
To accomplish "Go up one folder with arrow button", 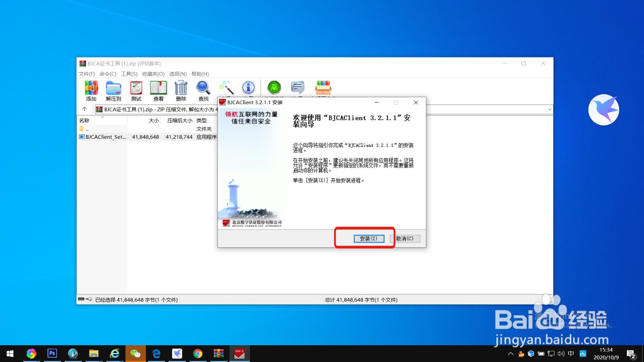I will tap(85, 109).
